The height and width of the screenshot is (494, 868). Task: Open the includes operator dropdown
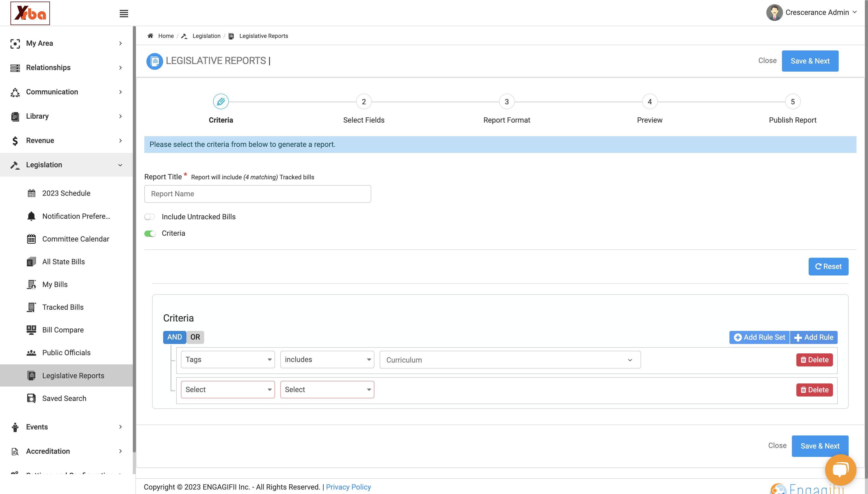click(x=327, y=360)
